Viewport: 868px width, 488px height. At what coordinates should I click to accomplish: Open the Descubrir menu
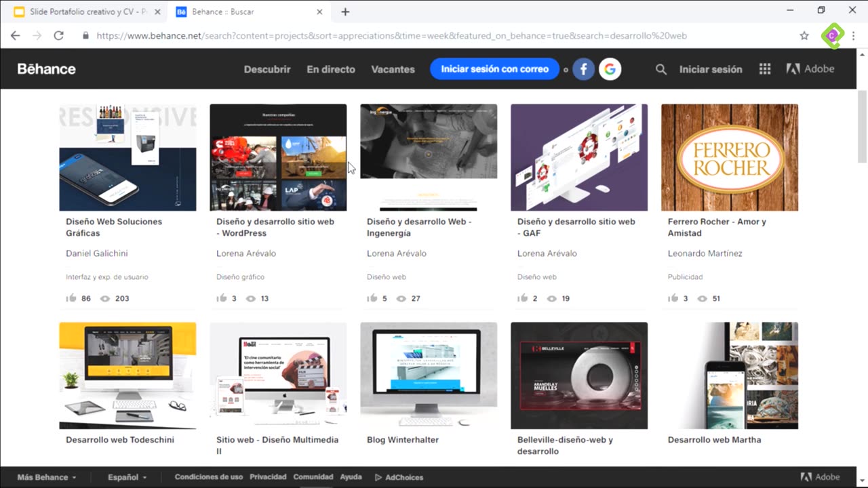tap(267, 69)
